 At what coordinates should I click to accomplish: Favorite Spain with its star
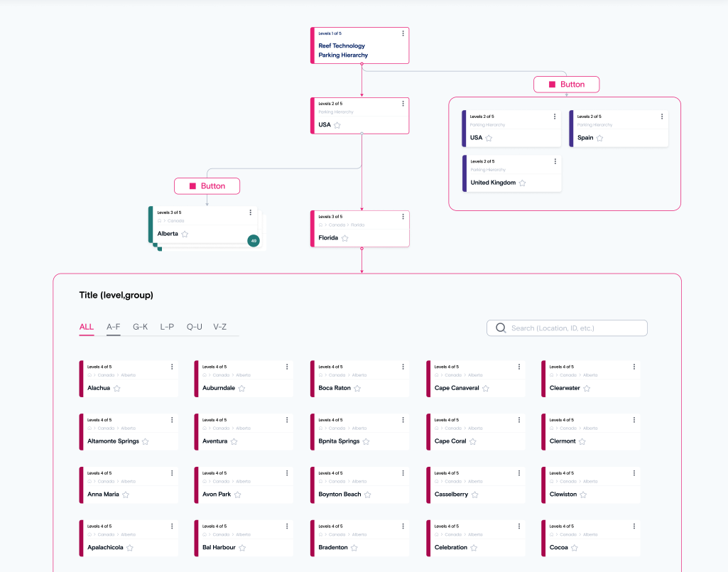pos(600,138)
